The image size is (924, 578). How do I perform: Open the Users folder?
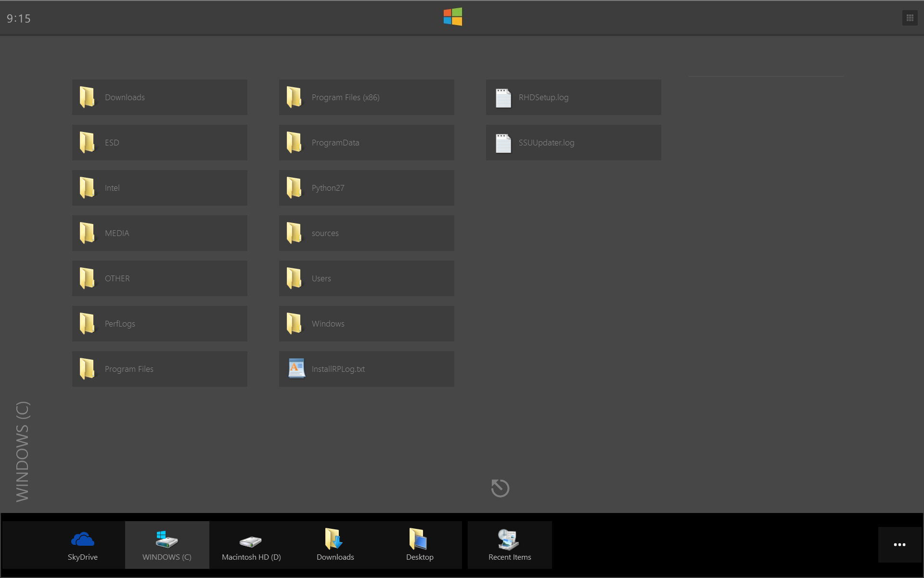click(366, 278)
